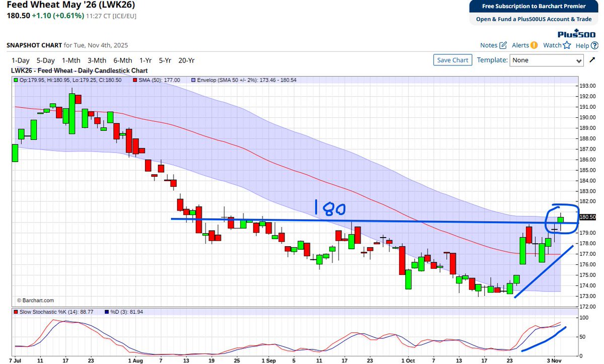This screenshot has height=364, width=604.
Task: Open the Plus500US account trade link
Action: click(534, 19)
